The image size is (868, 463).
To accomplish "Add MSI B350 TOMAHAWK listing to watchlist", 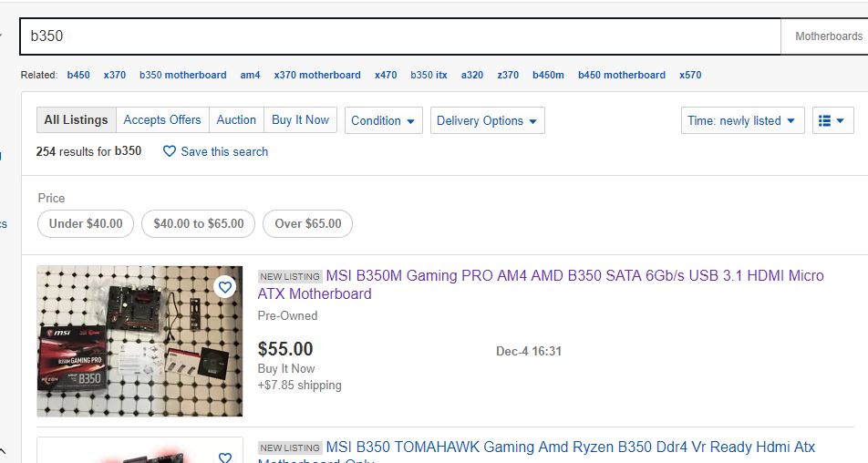I will click(x=224, y=457).
